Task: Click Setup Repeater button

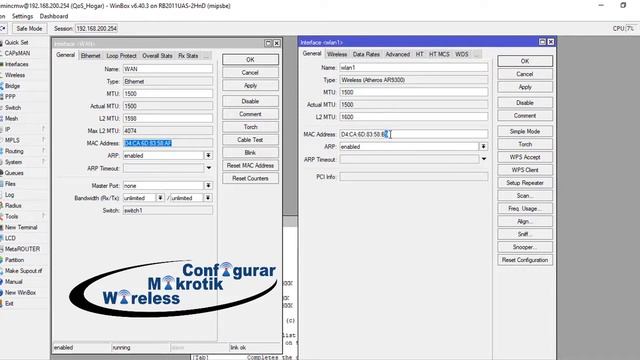Action: [x=525, y=183]
